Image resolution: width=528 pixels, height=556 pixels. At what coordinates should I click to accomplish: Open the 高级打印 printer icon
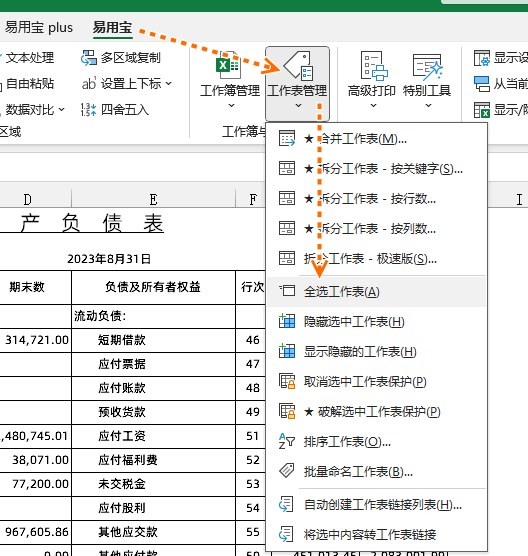[x=374, y=66]
